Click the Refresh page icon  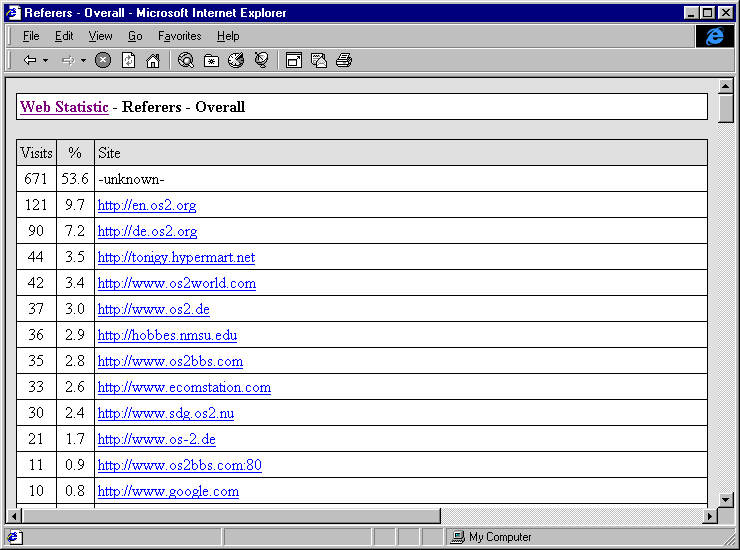point(128,60)
